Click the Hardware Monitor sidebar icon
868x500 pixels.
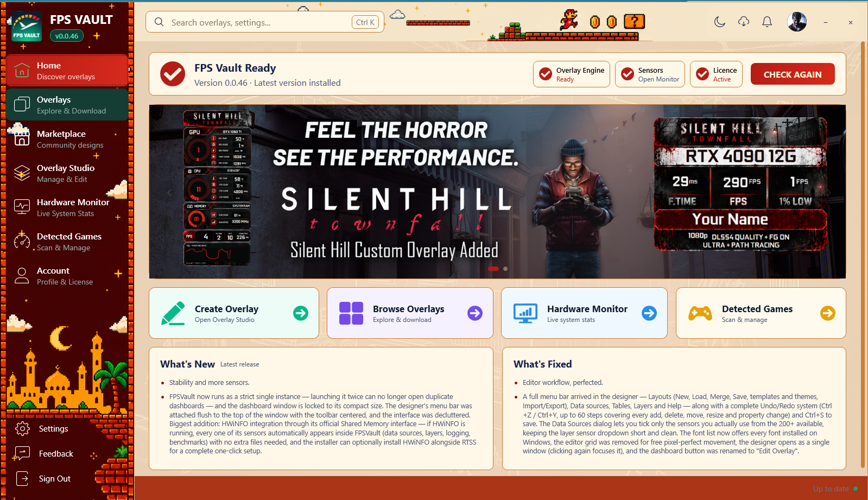(22, 207)
